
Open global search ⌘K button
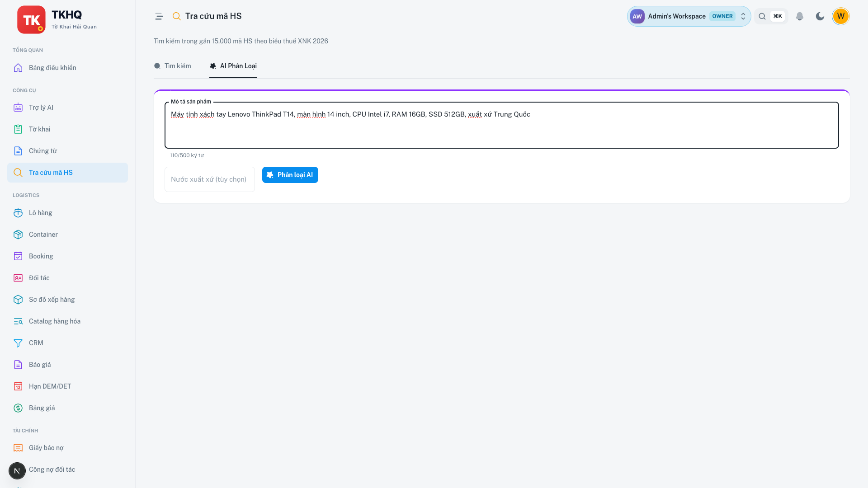[x=771, y=16]
